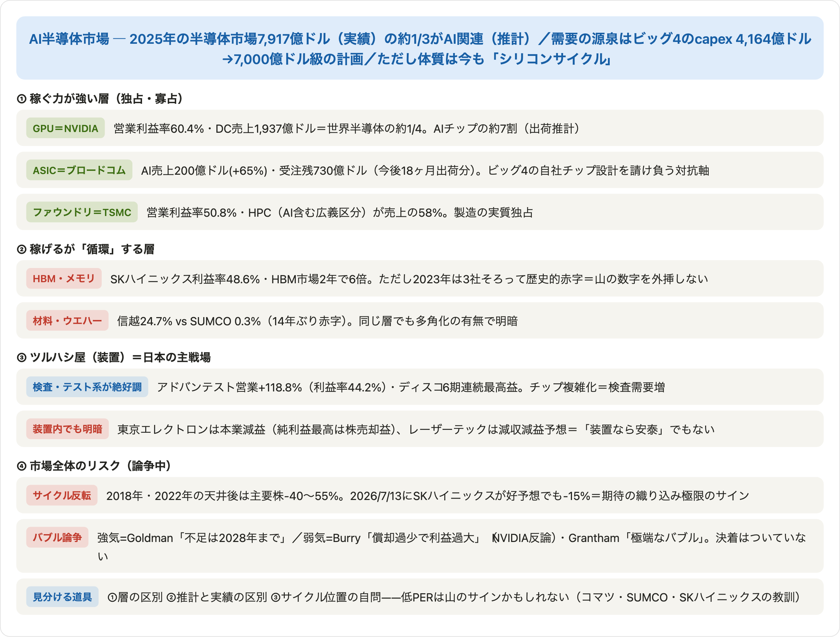
Task: Click the バブル論争 red tag
Action: [x=57, y=538]
